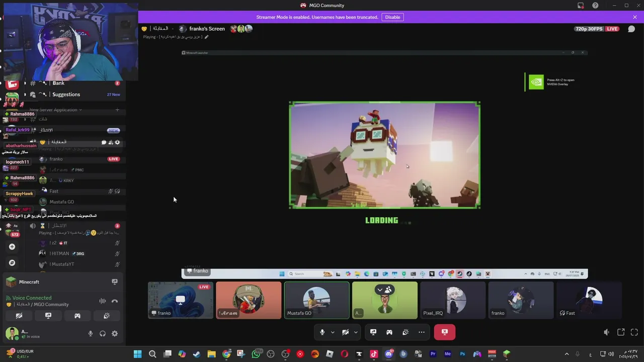This screenshot has width=644, height=362.
Task: Adjust the stream volume speaker icon
Action: coord(607,332)
